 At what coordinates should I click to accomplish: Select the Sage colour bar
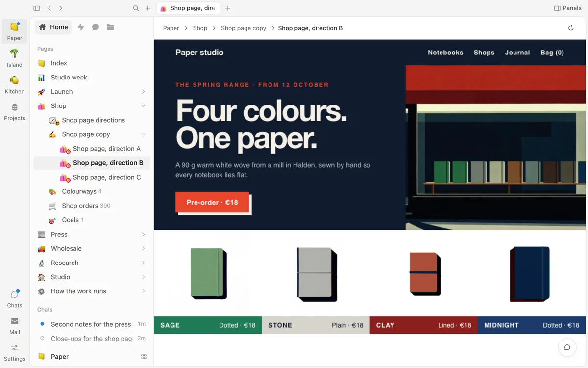[208, 325]
